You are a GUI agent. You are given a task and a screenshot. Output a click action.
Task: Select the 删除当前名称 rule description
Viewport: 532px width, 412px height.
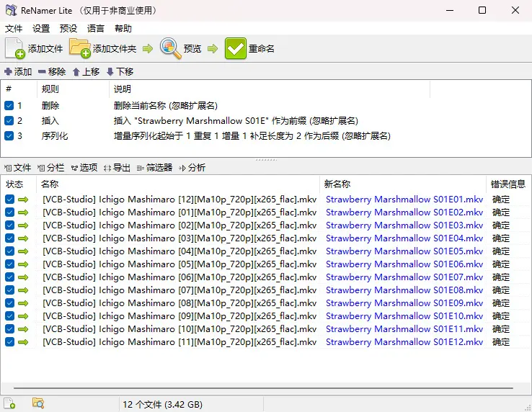166,105
